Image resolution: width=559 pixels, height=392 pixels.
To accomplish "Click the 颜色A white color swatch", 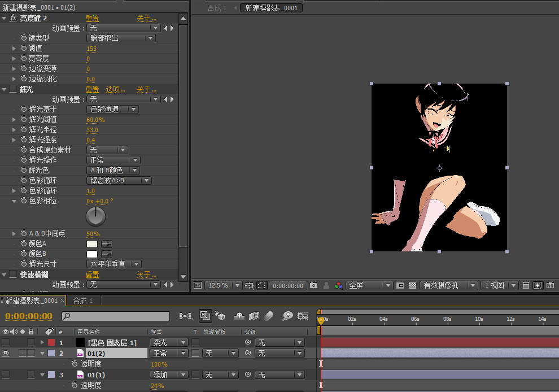I will pos(92,244).
